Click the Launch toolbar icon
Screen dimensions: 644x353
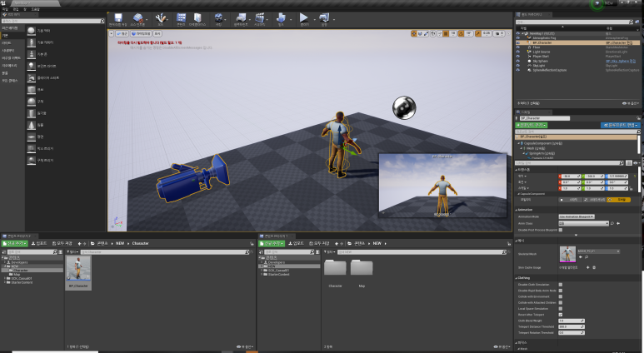pyautogui.click(x=324, y=18)
